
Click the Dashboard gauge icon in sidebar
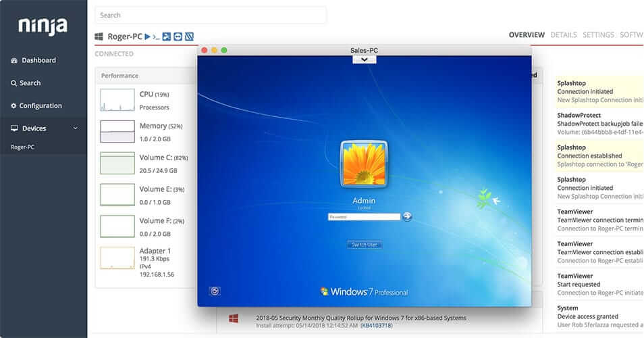[14, 60]
